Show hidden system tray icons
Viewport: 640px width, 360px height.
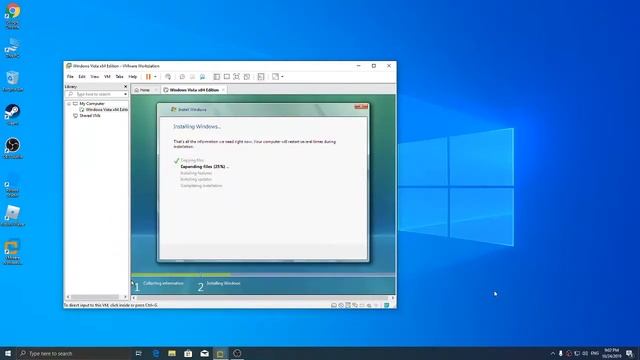pos(553,353)
